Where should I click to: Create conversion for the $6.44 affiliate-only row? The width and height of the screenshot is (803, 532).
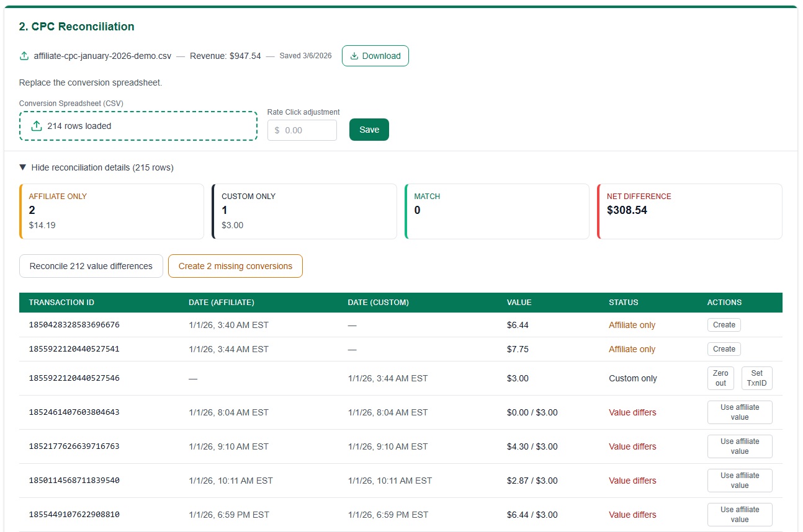[x=724, y=325]
